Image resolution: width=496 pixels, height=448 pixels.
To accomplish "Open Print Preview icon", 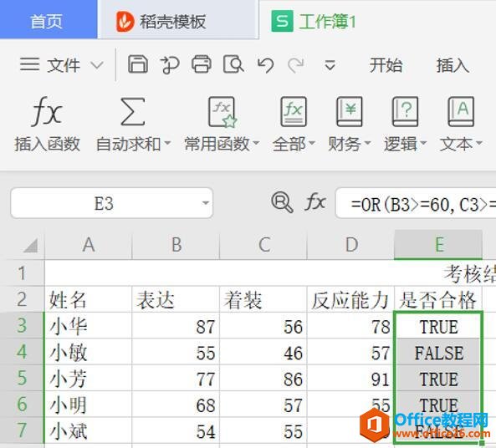I will point(233,64).
